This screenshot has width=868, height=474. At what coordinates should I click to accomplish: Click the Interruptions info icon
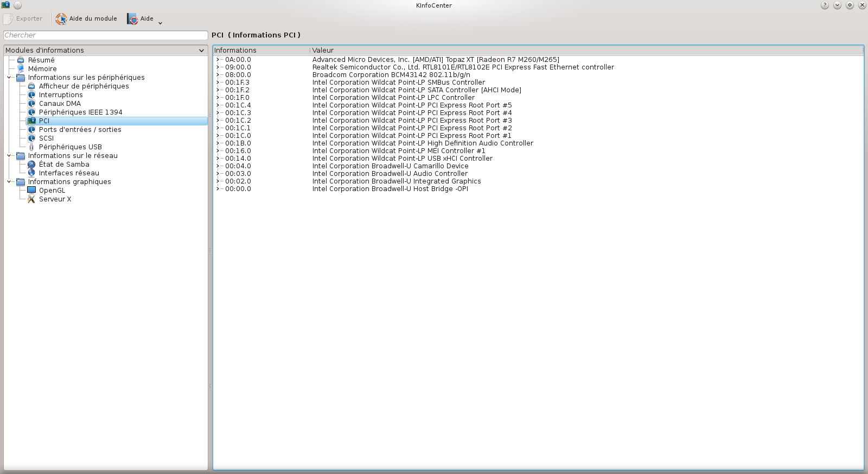[31, 95]
